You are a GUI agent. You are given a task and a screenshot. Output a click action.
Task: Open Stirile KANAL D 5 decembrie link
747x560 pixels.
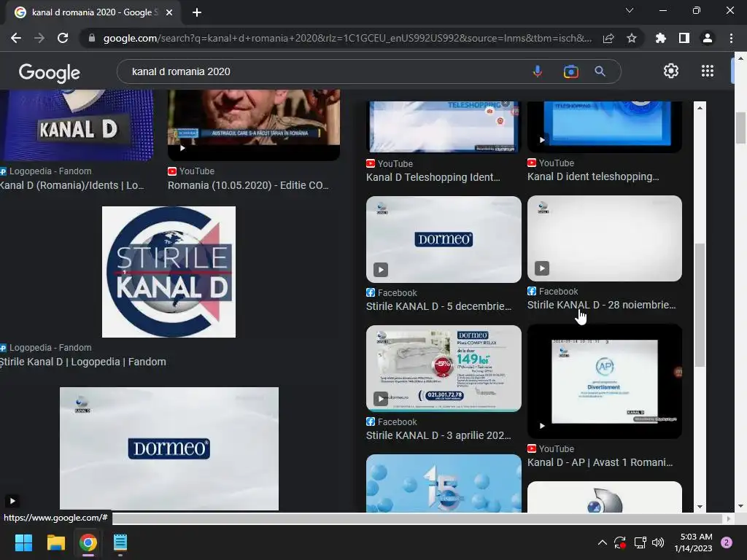click(x=438, y=306)
